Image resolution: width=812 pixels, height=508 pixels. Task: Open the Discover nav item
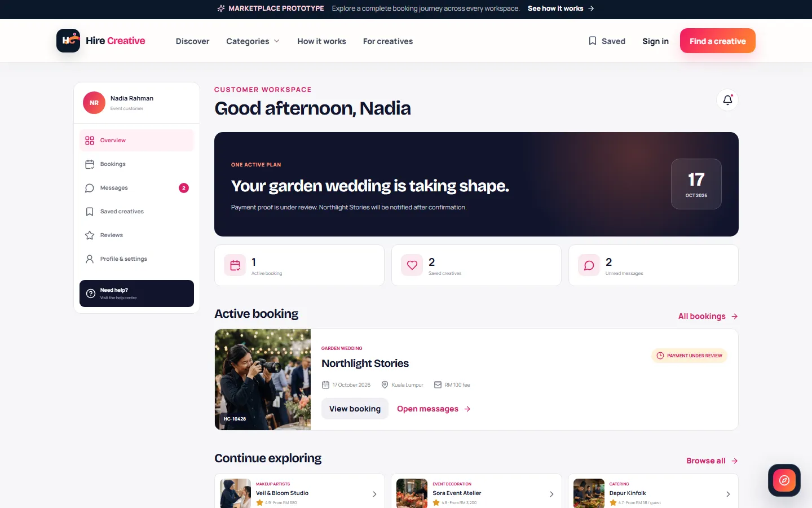192,41
